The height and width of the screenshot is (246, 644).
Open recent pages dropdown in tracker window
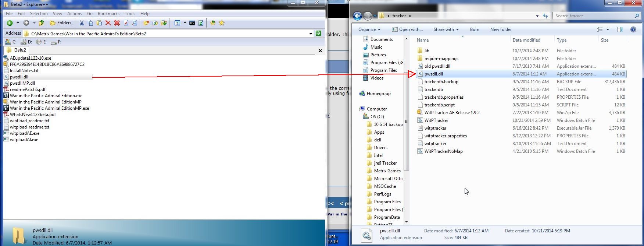(375, 16)
